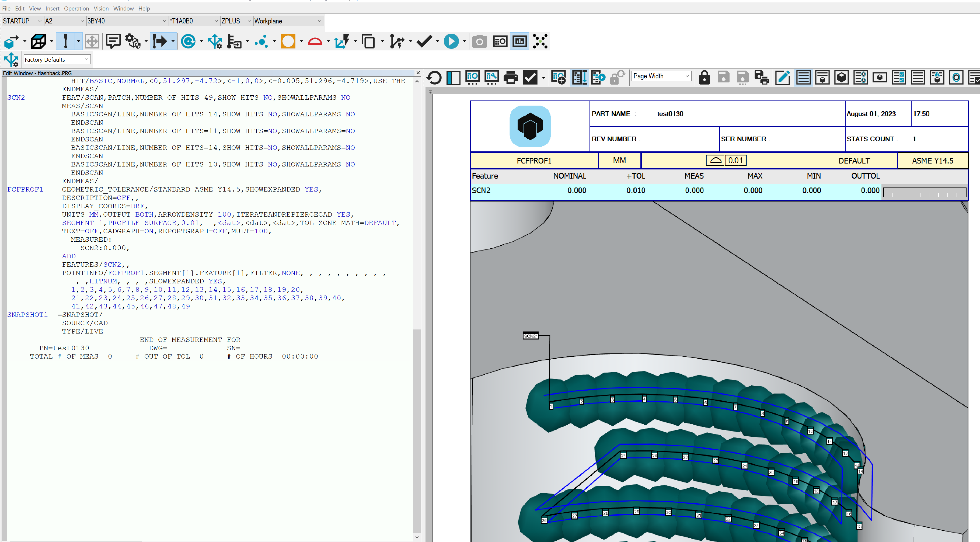Open the Factory Defaults dropdown

[57, 59]
